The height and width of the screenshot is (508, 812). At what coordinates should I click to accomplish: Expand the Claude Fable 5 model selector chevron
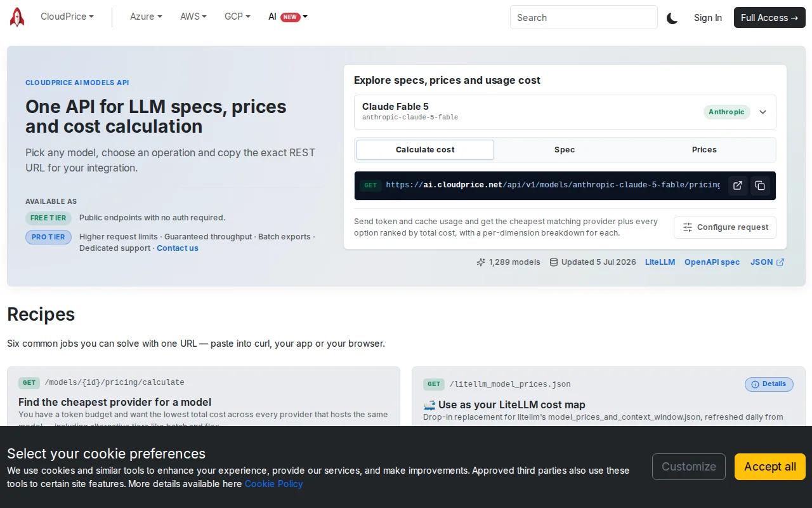point(763,112)
